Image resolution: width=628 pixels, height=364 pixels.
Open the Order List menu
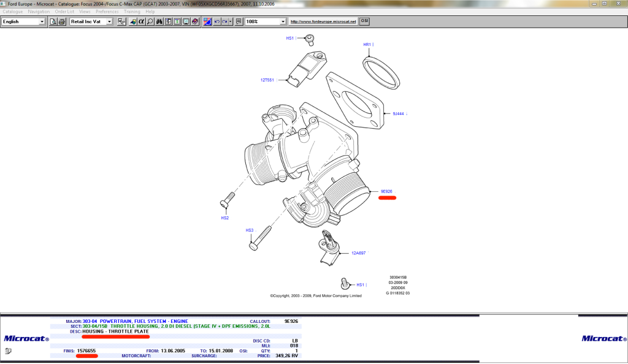[x=64, y=12]
